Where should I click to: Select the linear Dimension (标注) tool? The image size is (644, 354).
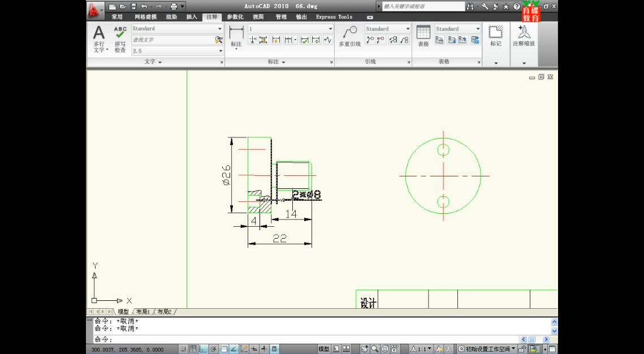pyautogui.click(x=236, y=37)
